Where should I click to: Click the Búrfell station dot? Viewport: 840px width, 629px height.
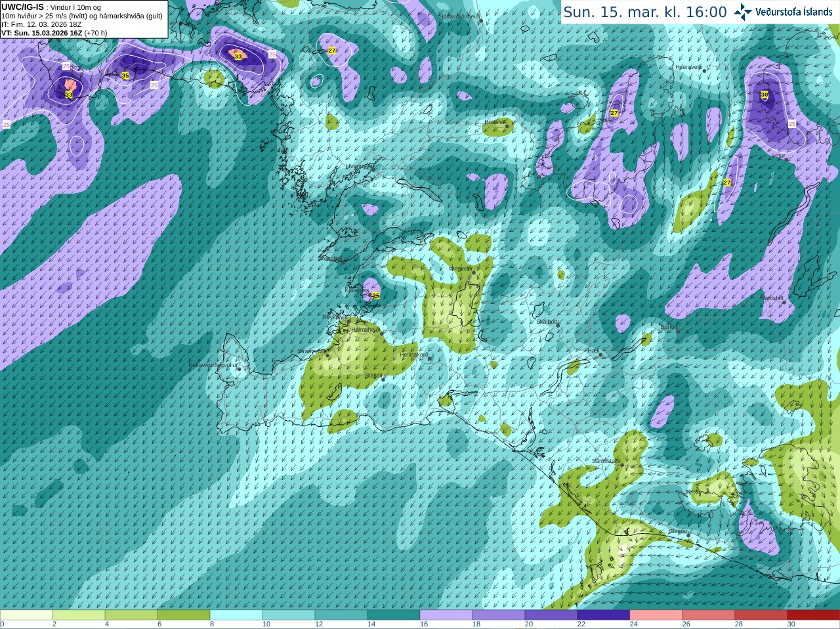pyautogui.click(x=679, y=331)
